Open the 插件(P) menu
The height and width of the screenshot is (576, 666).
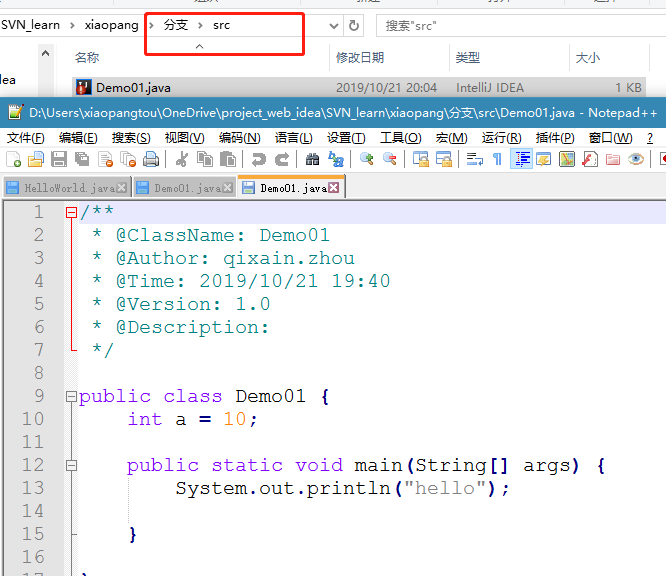555,138
